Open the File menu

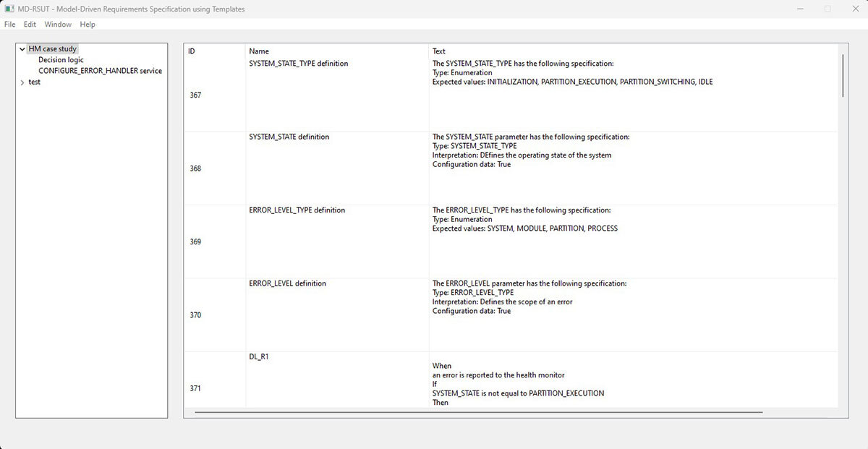(9, 25)
